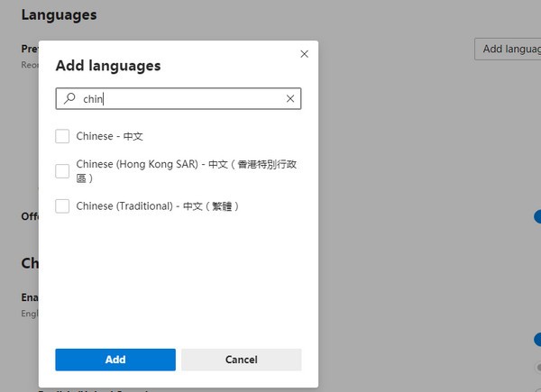This screenshot has width=541, height=392.
Task: Tick the Chinese (Hong Kong SAR) checkbox
Action: point(62,171)
